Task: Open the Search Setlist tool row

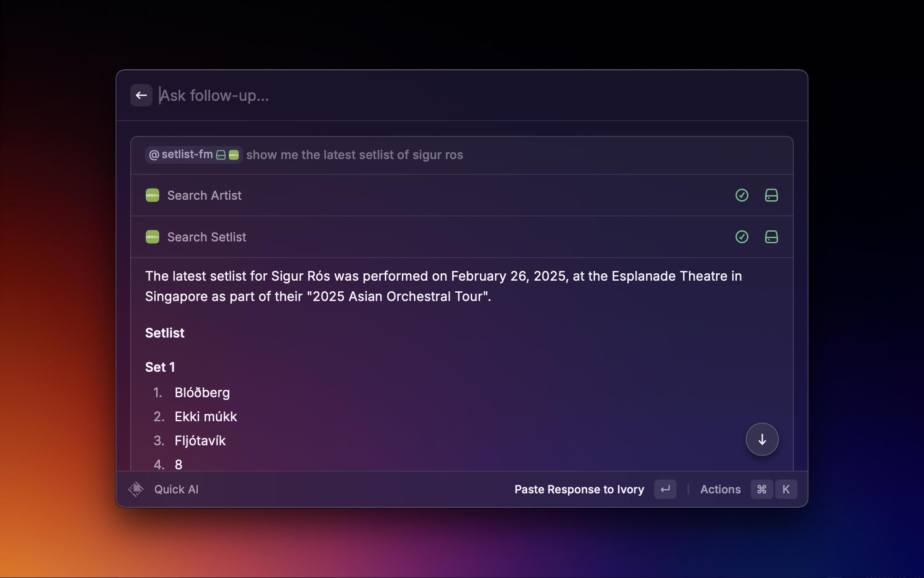Action: [x=462, y=237]
